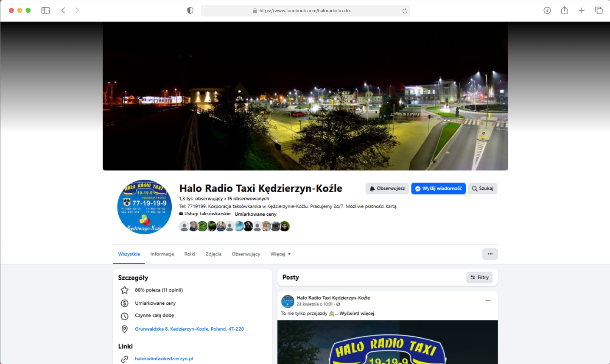
Task: Click the Halo Radio Taxi Kędzierzyn-Koźle page title
Action: (x=260, y=188)
